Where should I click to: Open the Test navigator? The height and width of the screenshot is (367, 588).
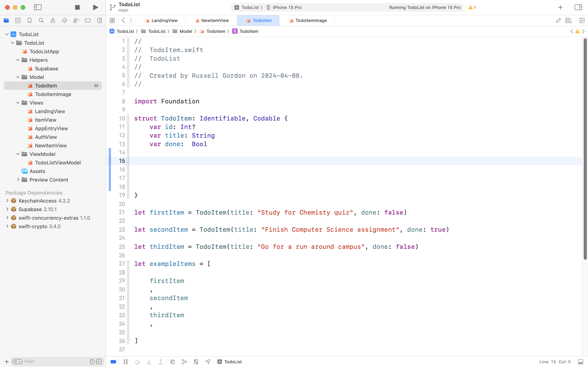pos(65,20)
